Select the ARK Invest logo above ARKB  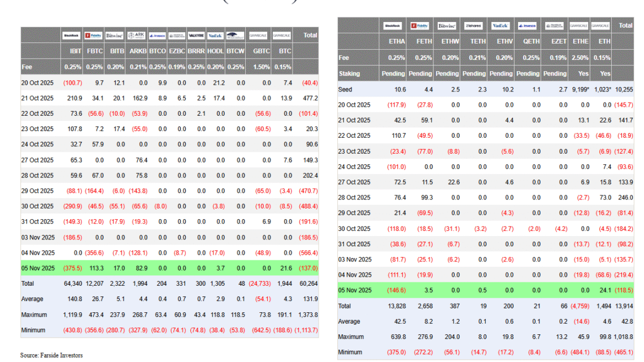[137, 36]
